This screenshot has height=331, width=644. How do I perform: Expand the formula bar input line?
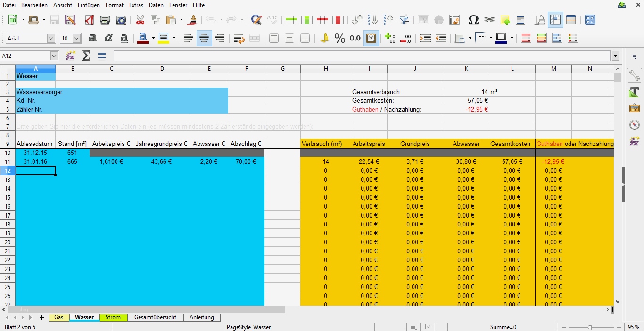pyautogui.click(x=615, y=56)
